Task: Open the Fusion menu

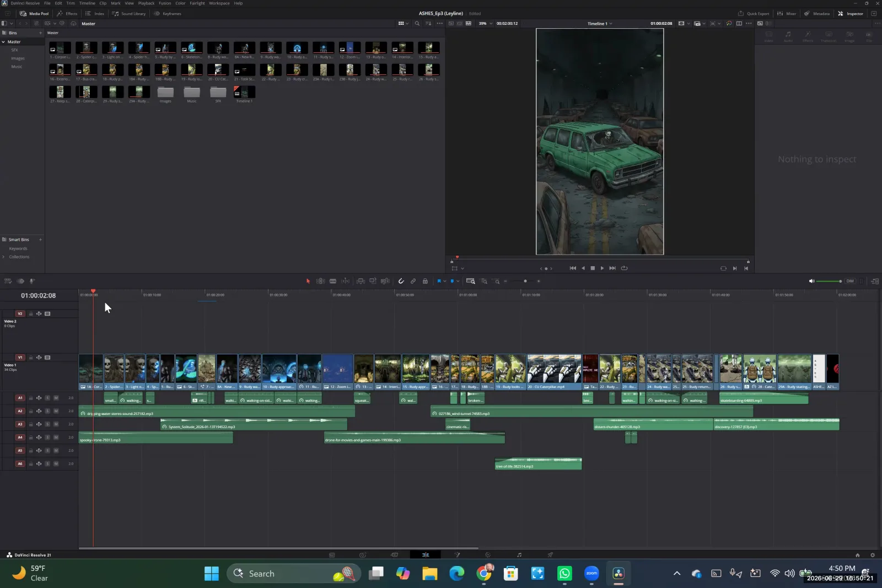Action: pyautogui.click(x=165, y=3)
